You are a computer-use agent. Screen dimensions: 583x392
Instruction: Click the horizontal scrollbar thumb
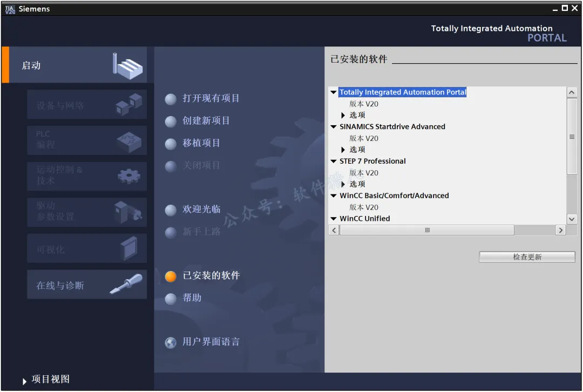427,230
